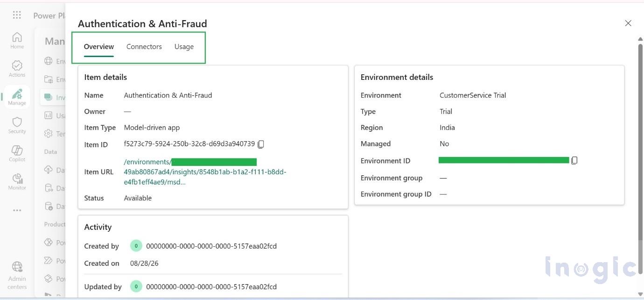Switch to the Connectors tab

(x=144, y=47)
